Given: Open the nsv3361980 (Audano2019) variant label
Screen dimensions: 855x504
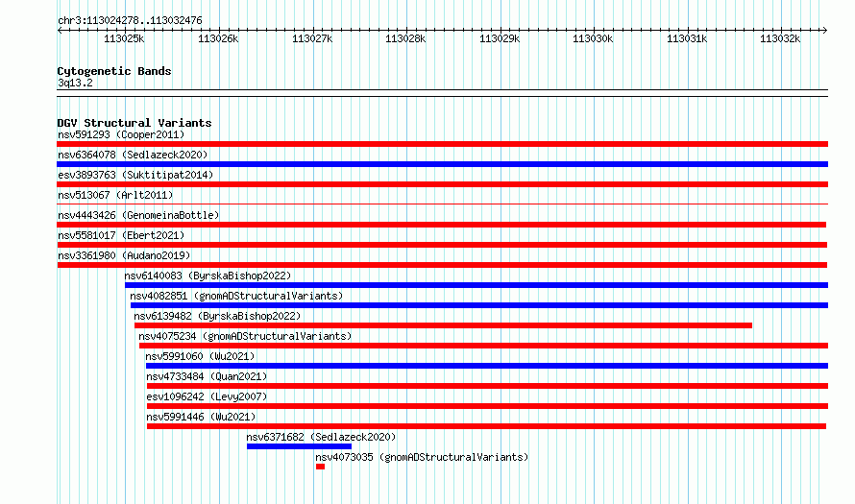Looking at the screenshot, I should (124, 255).
